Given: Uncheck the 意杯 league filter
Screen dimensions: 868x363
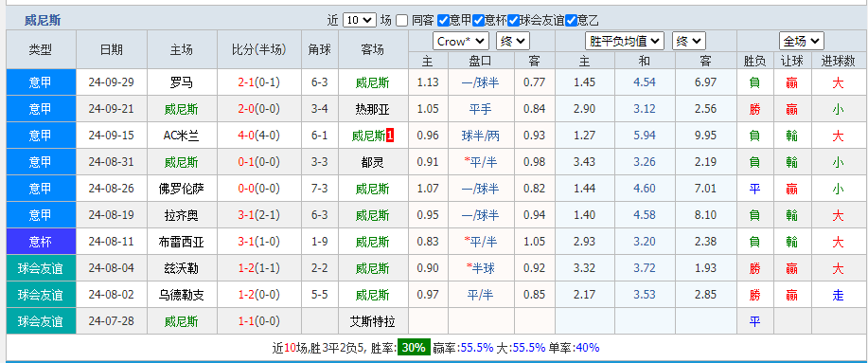Looking at the screenshot, I should pos(478,21).
